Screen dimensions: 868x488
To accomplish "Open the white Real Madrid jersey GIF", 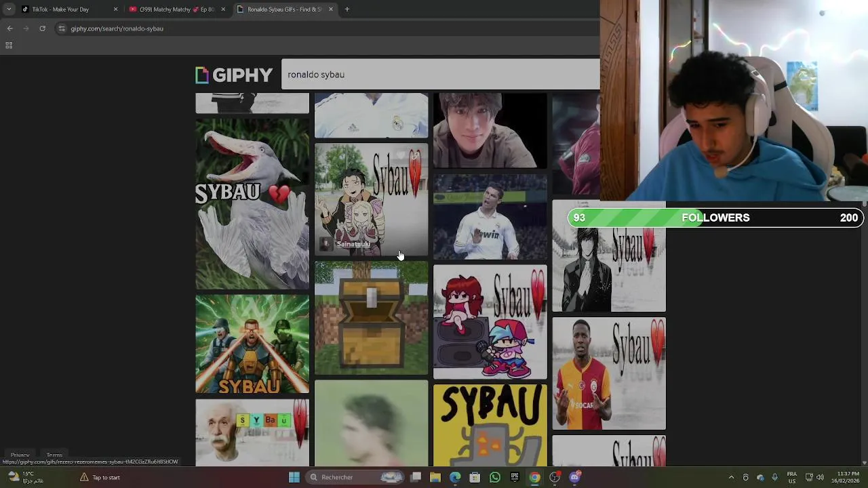I will tap(371, 116).
